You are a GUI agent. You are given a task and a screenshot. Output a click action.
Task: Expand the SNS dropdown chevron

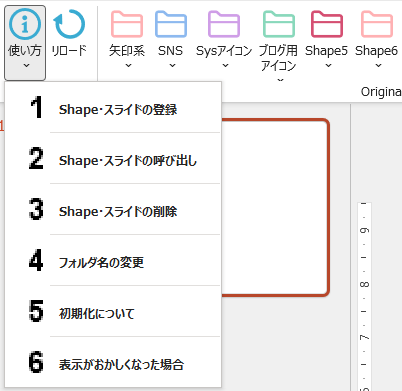(172, 66)
